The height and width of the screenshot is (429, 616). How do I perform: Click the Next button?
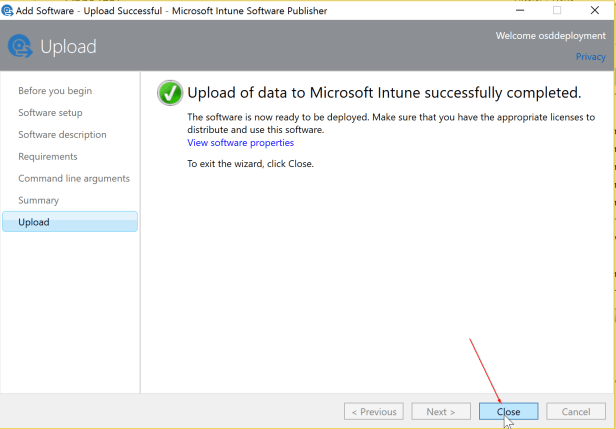pyautogui.click(x=441, y=411)
